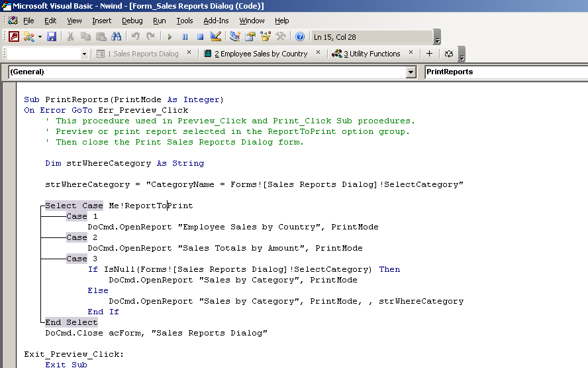Open the Add-Ins menu
This screenshot has height=368, width=588.
[x=216, y=21]
